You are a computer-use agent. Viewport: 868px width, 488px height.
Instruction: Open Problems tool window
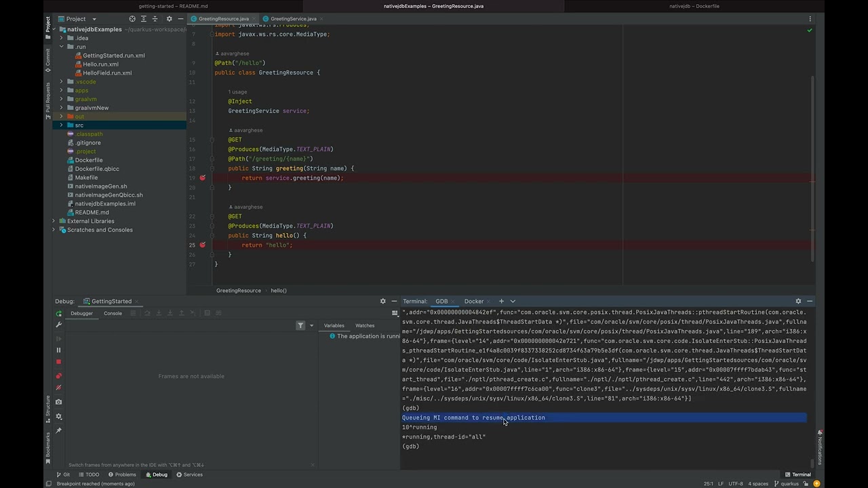pos(121,474)
